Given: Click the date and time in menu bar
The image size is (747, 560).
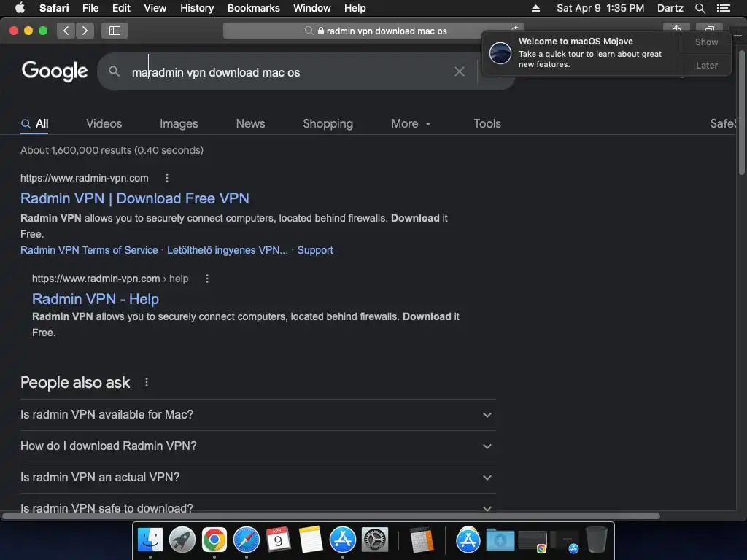Looking at the screenshot, I should [x=600, y=8].
